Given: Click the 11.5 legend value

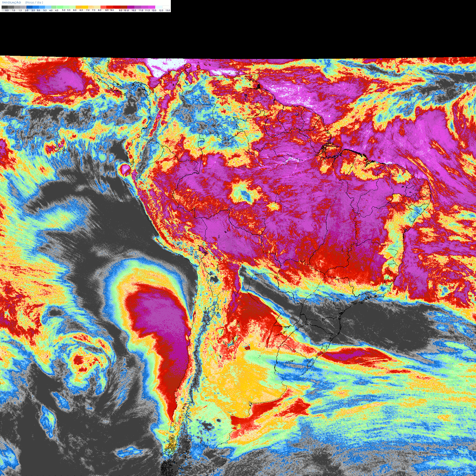Looking at the screenshot, I should pos(147,10).
